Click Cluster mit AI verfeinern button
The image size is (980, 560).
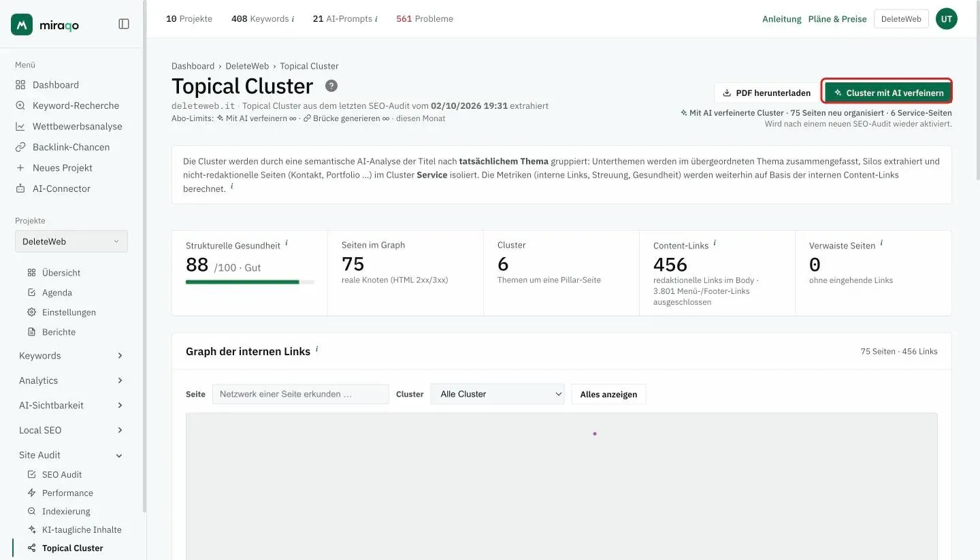tap(887, 93)
